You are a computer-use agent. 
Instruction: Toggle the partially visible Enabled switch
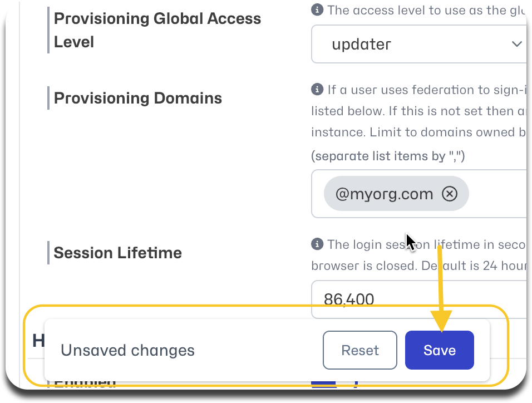pos(334,384)
